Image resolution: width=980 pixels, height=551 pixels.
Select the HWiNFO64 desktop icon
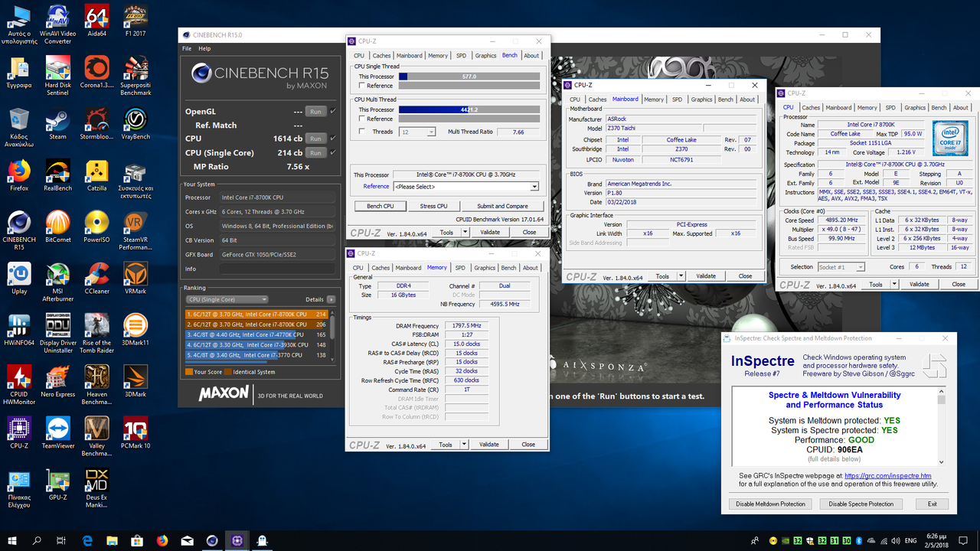coord(19,331)
